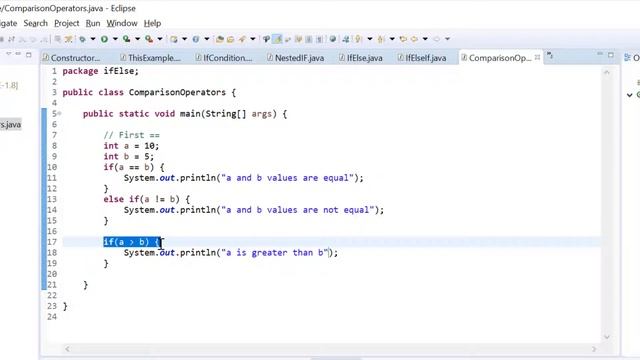Collapse the tree node in the Outline panel

coord(629,95)
